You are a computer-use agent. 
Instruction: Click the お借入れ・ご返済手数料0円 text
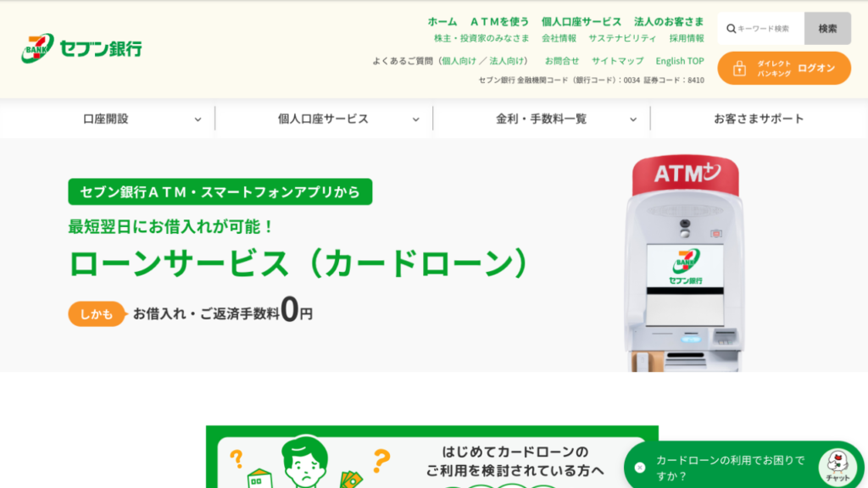pos(223,310)
